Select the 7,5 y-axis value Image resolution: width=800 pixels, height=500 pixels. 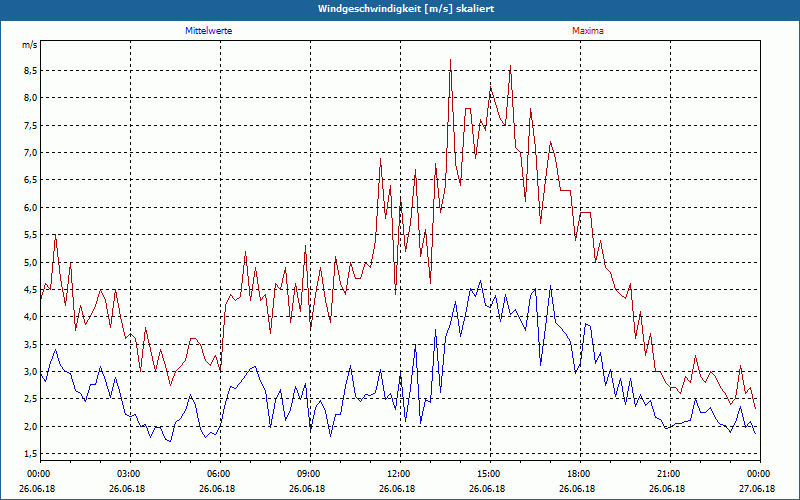30,125
